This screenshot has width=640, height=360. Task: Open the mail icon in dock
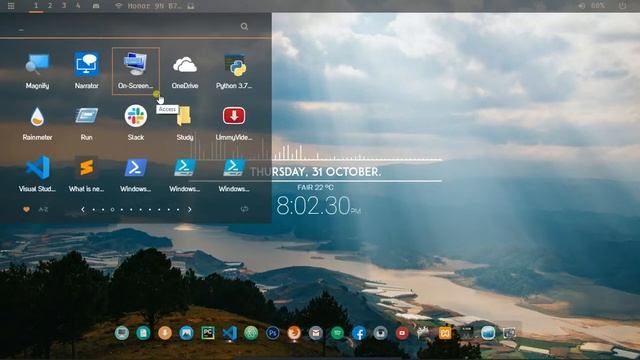point(316,333)
